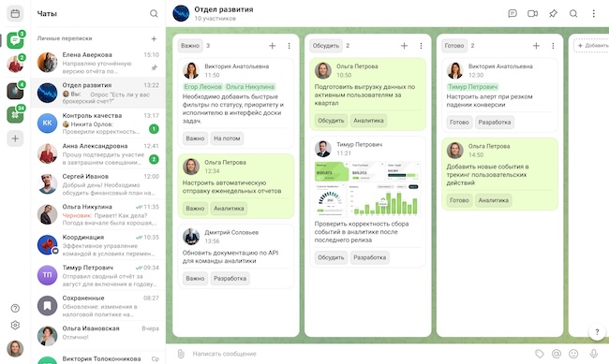The width and height of the screenshot is (609, 364).
Task: Open the dashboard image thumbnail on Тимур's card
Action: tap(367, 189)
